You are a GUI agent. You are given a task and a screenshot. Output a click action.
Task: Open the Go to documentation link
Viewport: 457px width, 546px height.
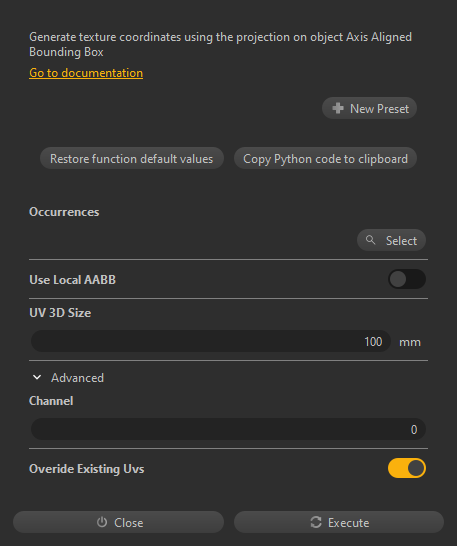click(86, 73)
